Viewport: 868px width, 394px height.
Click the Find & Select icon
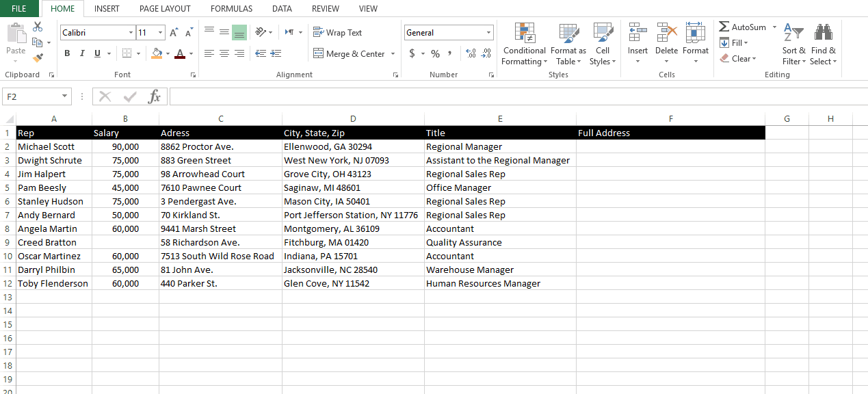click(x=824, y=44)
